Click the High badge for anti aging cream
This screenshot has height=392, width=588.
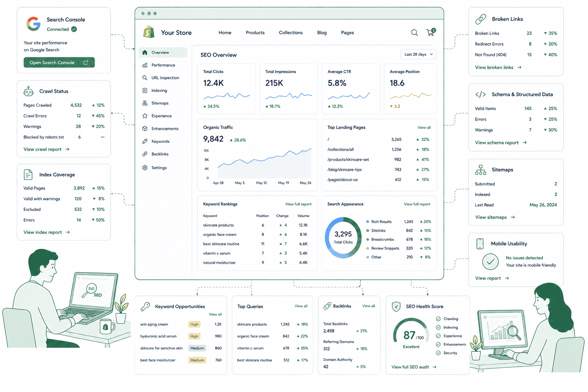pos(194,324)
